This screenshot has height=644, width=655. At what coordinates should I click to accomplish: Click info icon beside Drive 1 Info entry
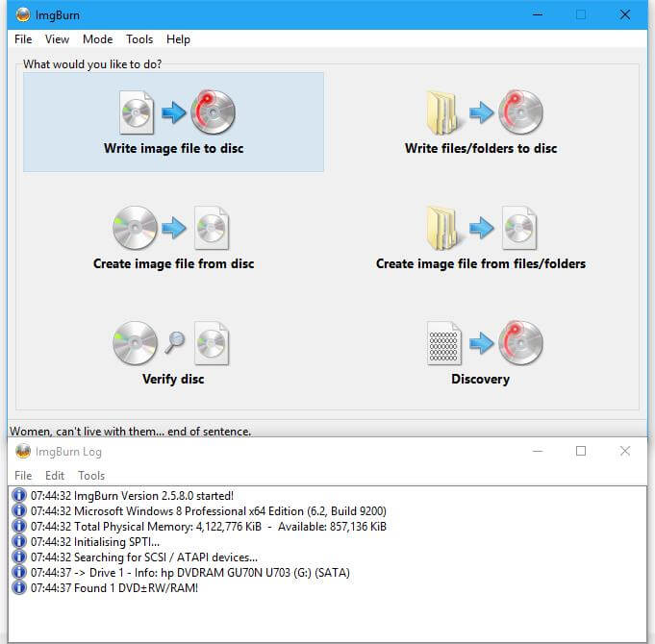click(x=19, y=572)
